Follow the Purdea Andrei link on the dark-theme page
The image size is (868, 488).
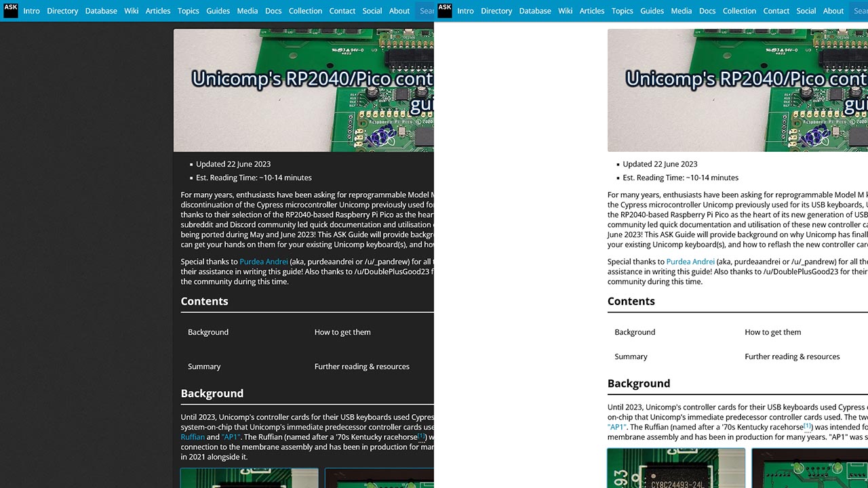pyautogui.click(x=264, y=262)
